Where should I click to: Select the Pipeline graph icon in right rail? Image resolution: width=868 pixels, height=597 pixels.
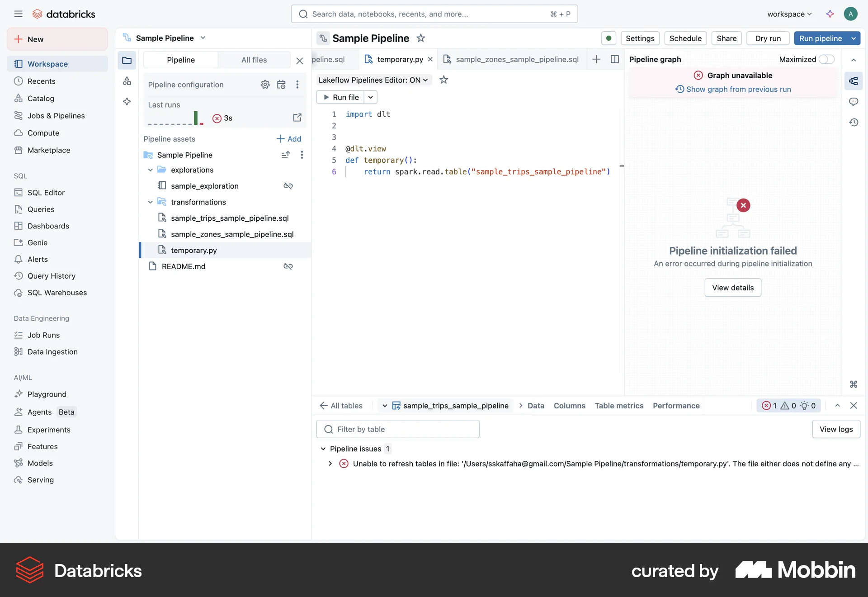[x=854, y=81]
